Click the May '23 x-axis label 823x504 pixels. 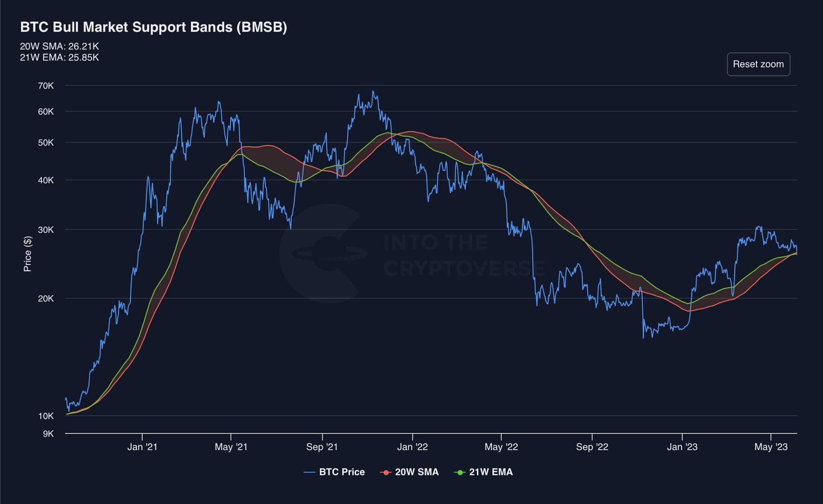coord(771,447)
